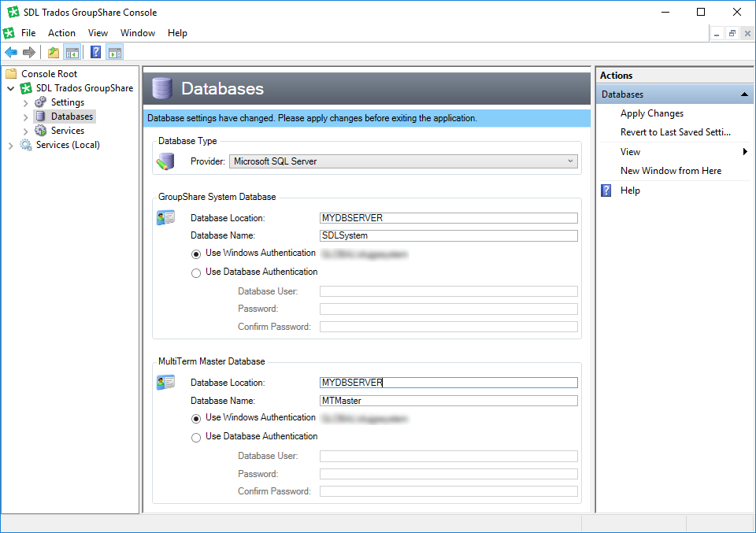Image resolution: width=756 pixels, height=533 pixels.
Task: Click Apply Changes in Actions pane
Action: click(x=651, y=113)
